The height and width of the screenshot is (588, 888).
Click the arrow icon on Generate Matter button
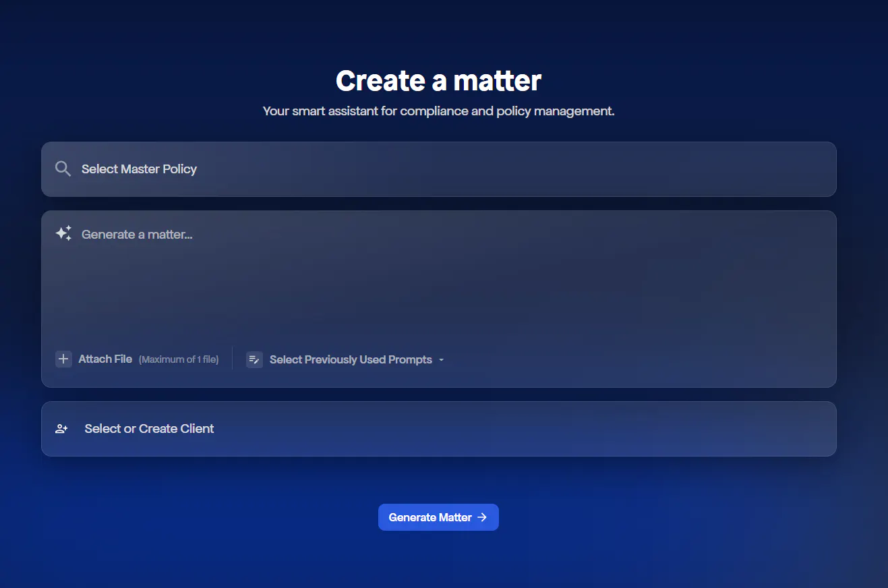[x=482, y=517]
